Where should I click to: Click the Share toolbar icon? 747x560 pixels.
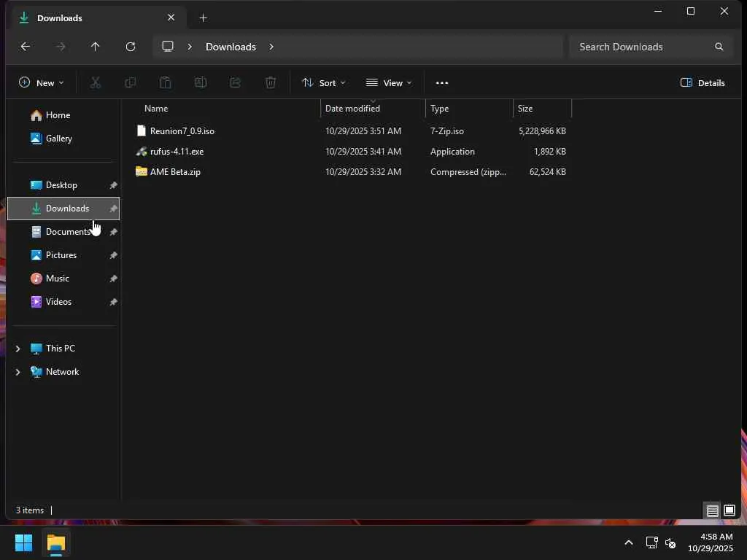click(236, 83)
